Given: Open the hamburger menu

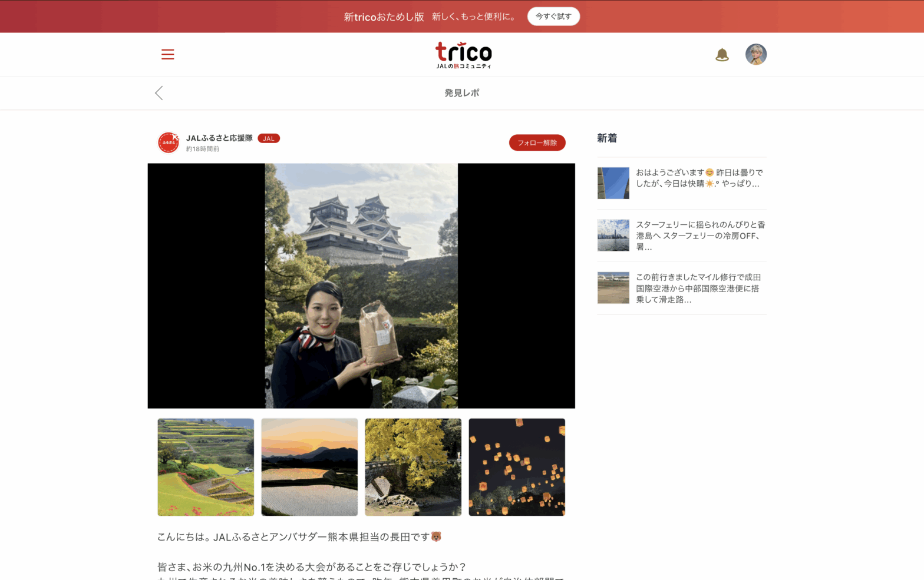Looking at the screenshot, I should click(x=167, y=54).
